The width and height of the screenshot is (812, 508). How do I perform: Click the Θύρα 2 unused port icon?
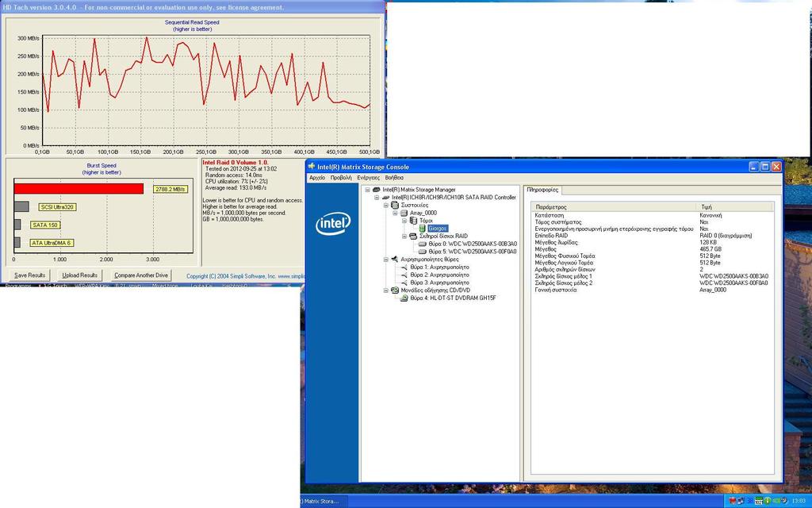404,275
